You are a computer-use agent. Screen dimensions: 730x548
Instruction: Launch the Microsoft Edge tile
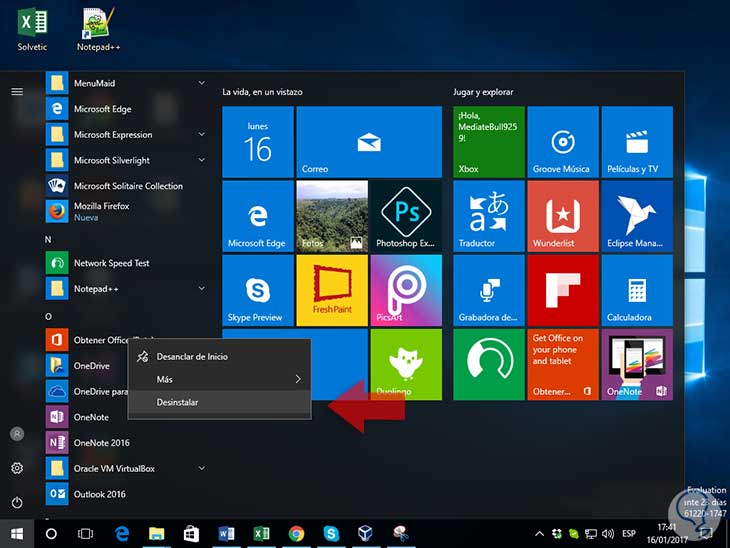tap(258, 216)
